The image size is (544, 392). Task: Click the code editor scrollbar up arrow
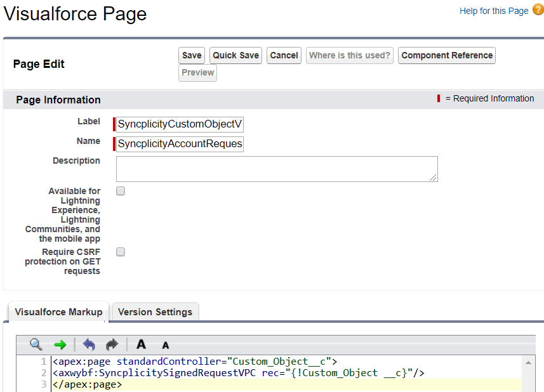[x=528, y=363]
